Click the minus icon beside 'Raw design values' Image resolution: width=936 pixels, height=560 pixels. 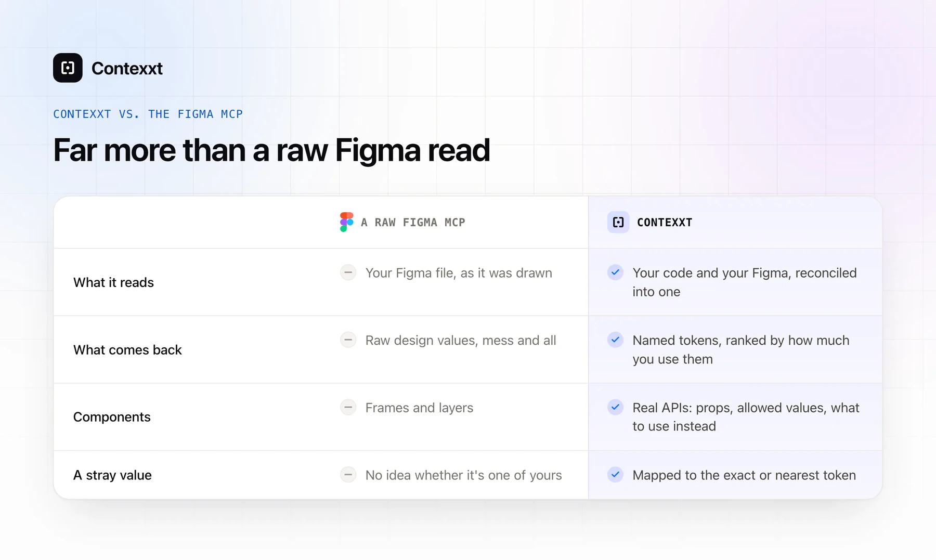[348, 340]
